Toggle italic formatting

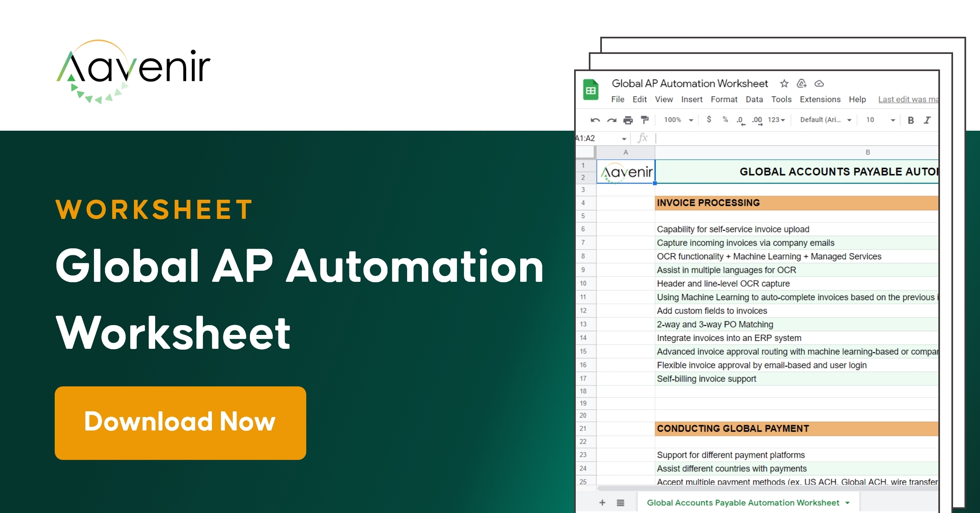tap(927, 120)
